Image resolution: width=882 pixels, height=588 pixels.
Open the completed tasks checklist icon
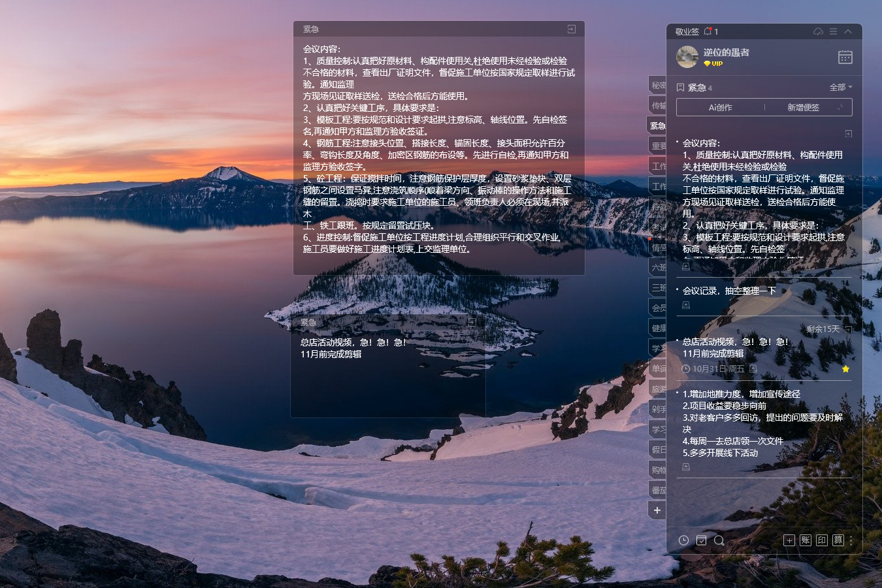[x=701, y=540]
